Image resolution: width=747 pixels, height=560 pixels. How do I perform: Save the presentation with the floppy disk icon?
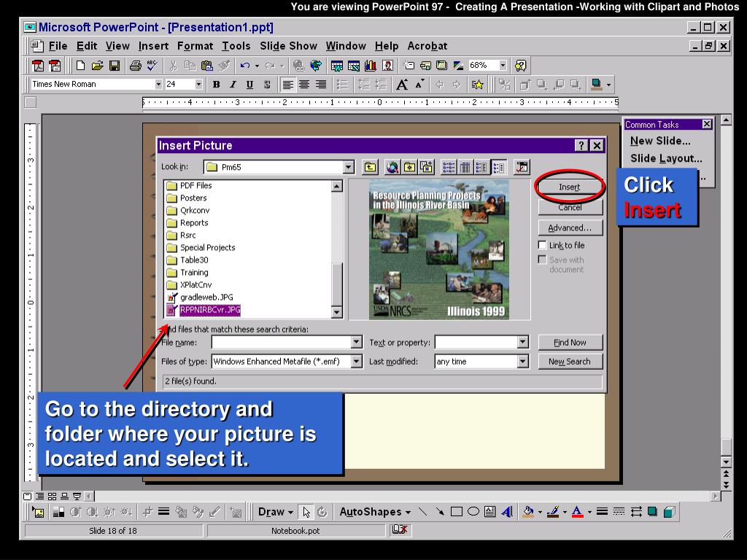tap(115, 66)
